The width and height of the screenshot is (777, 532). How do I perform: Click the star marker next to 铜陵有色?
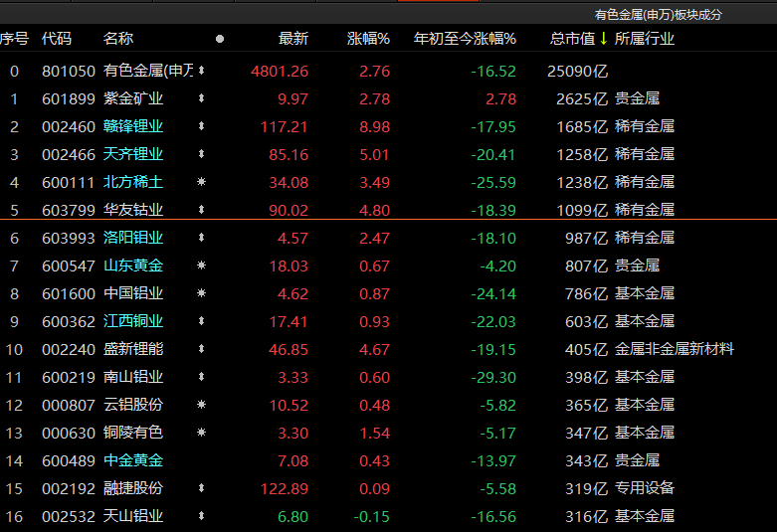(201, 433)
